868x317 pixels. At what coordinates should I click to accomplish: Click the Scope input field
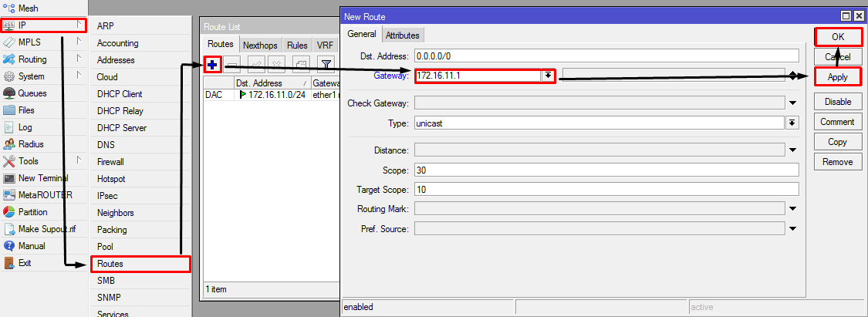606,170
